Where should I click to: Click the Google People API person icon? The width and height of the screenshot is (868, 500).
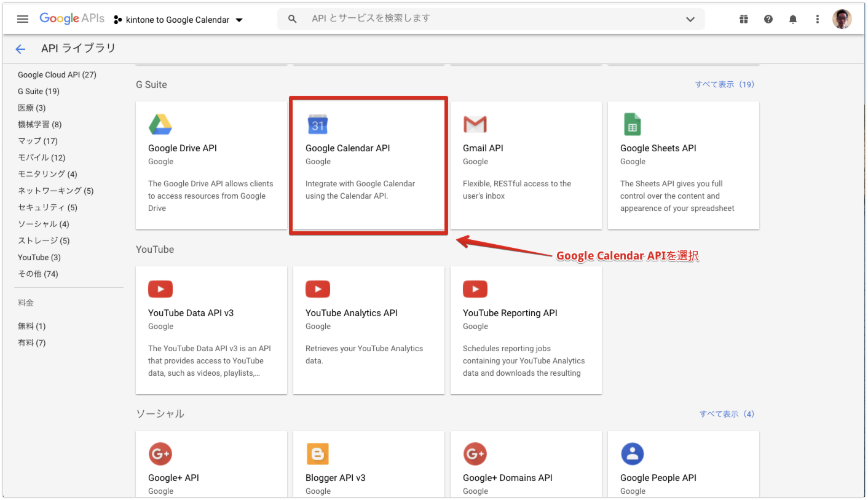point(633,454)
